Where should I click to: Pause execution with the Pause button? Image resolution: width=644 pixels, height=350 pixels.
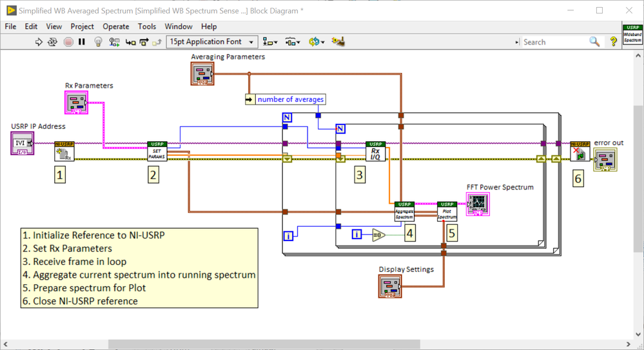pyautogui.click(x=82, y=42)
